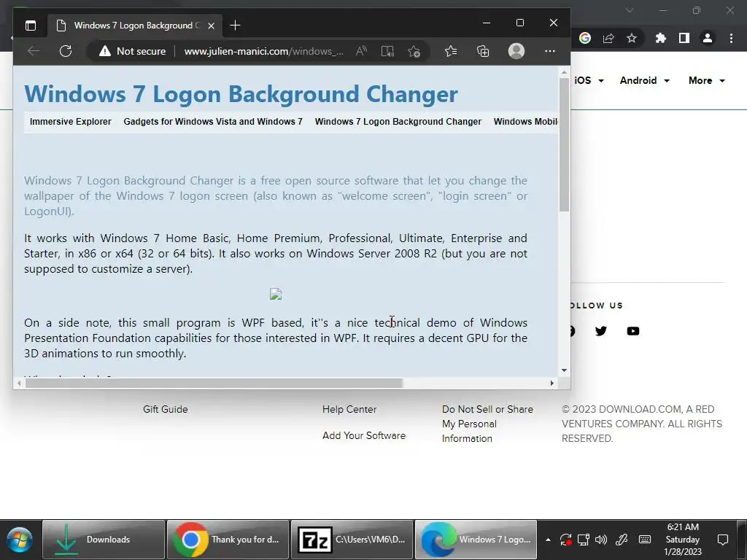Screen dimensions: 747x560
Task: Switch to Edge taskbar window
Action: point(476,540)
